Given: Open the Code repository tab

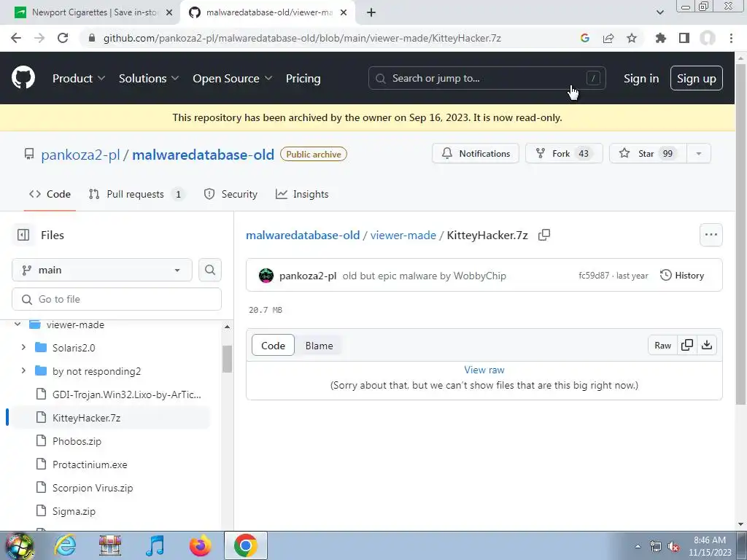Looking at the screenshot, I should 50,194.
